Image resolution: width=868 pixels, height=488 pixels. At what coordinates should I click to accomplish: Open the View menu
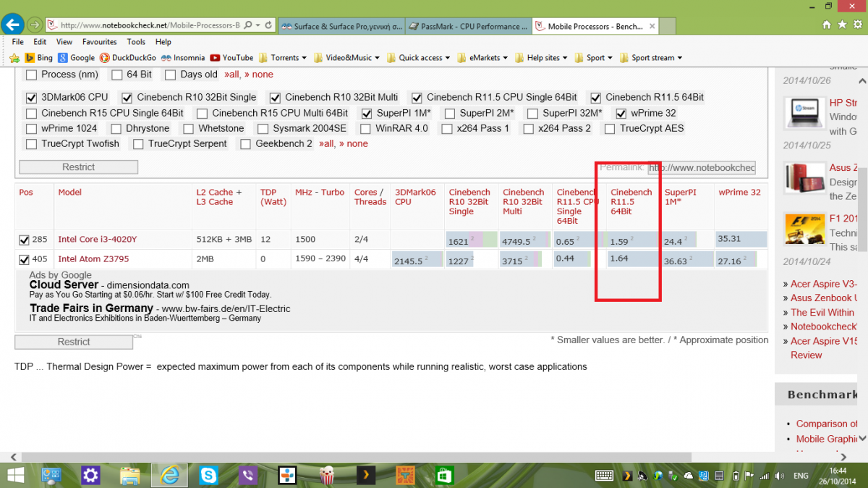pyautogui.click(x=64, y=42)
